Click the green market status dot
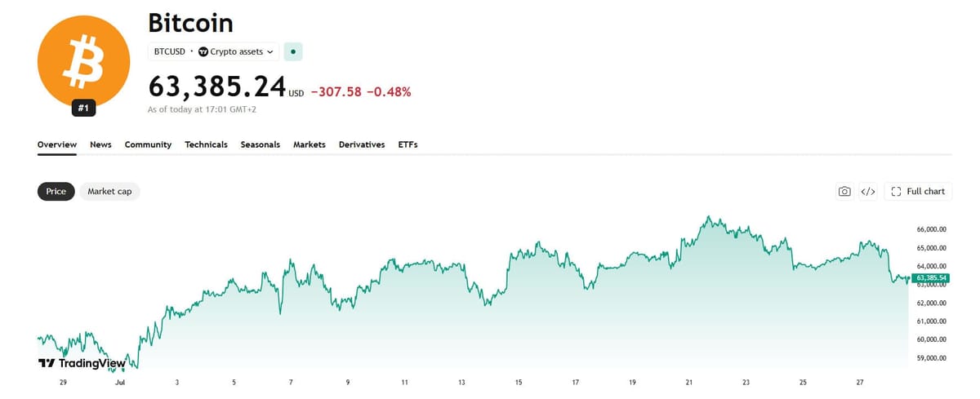This screenshot has height=399, width=980. pos(295,51)
